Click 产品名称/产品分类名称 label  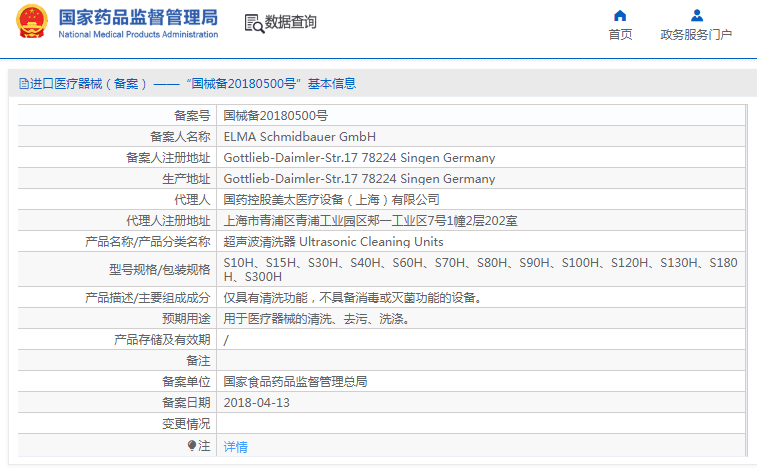click(x=148, y=242)
